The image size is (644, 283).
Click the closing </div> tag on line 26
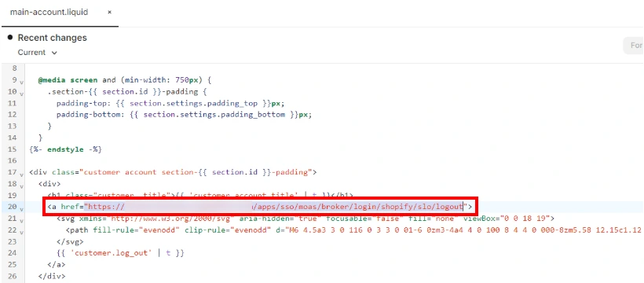point(51,276)
